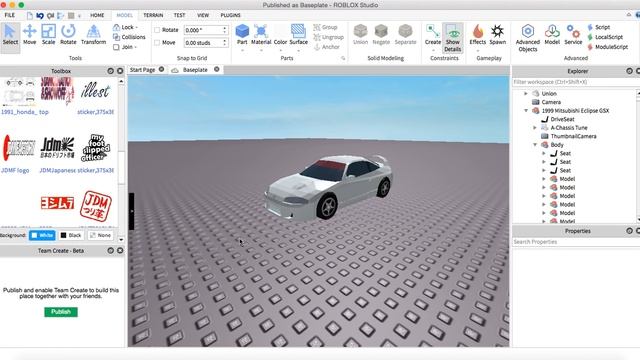Insert a new Part

tap(242, 35)
